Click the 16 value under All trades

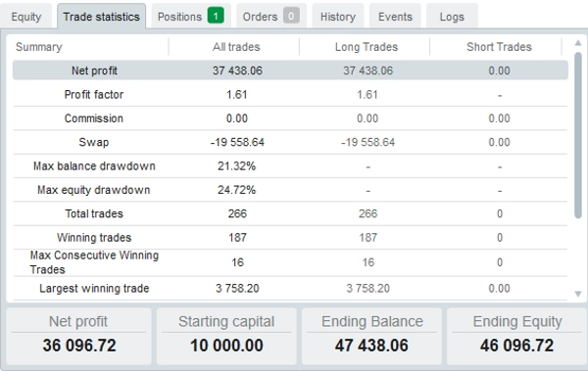(x=237, y=262)
